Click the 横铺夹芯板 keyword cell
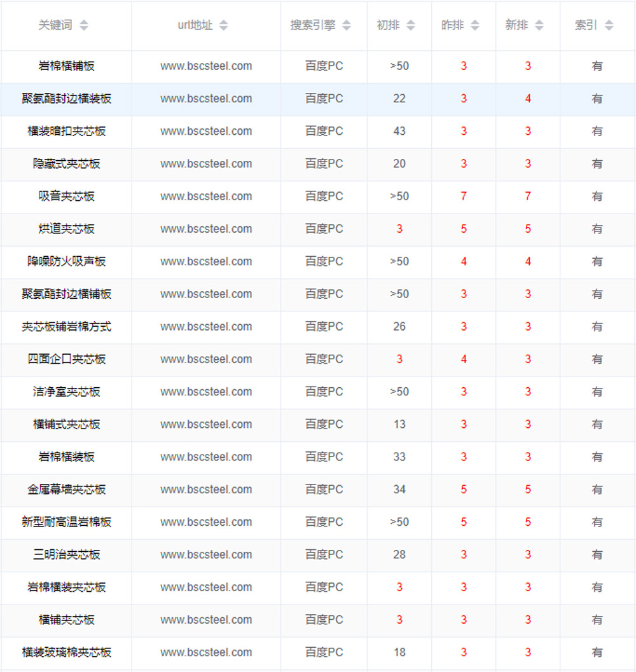 click(66, 620)
